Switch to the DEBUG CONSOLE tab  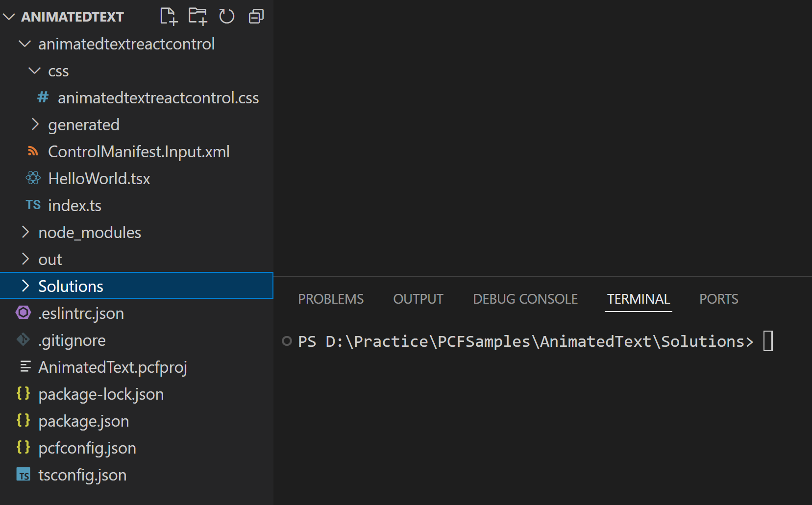point(525,299)
